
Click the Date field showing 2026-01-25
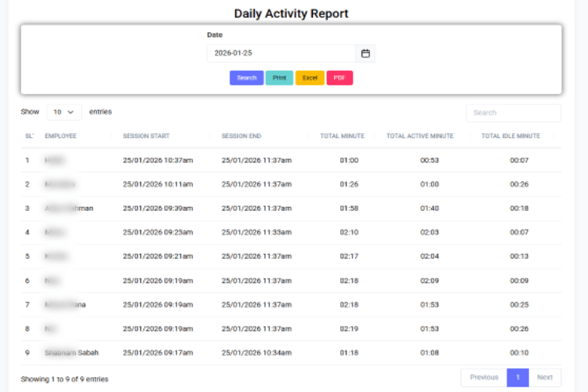[281, 53]
